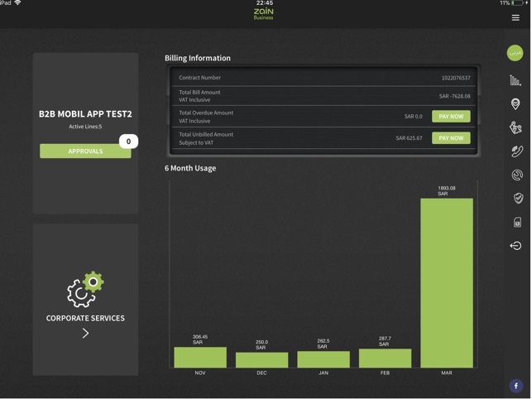
Task: Select the JAN usage bar
Action: point(324,359)
